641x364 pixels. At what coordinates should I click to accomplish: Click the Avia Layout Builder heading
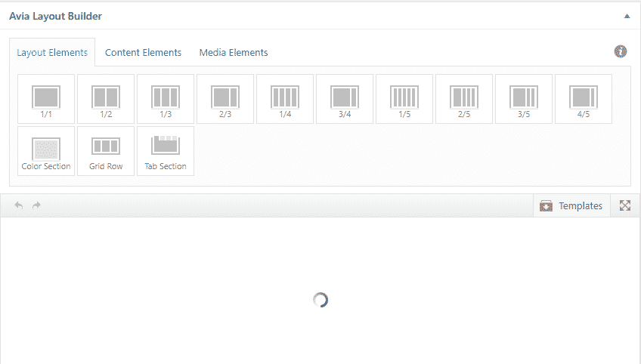[56, 17]
